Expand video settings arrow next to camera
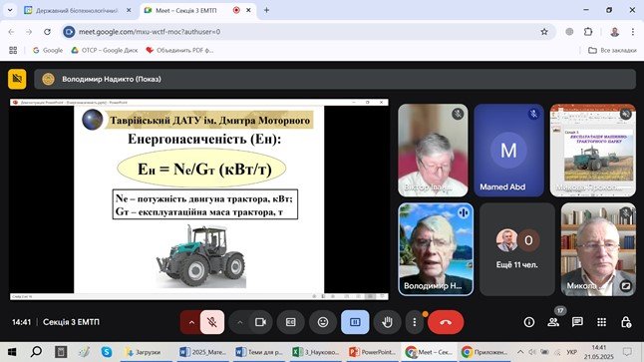Image resolution: width=644 pixels, height=362 pixels. pyautogui.click(x=240, y=322)
